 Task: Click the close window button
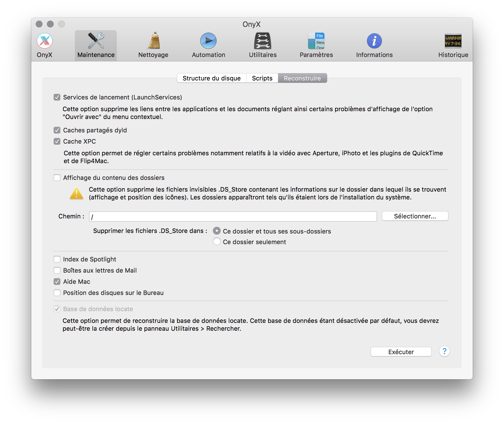tap(39, 24)
